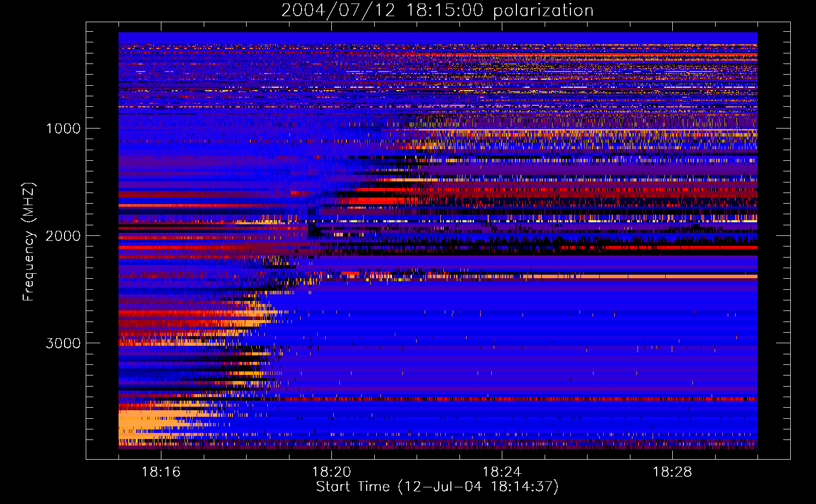This screenshot has height=504, width=816.
Task: Click the "2000" frequency tick label
Action: click(63, 236)
